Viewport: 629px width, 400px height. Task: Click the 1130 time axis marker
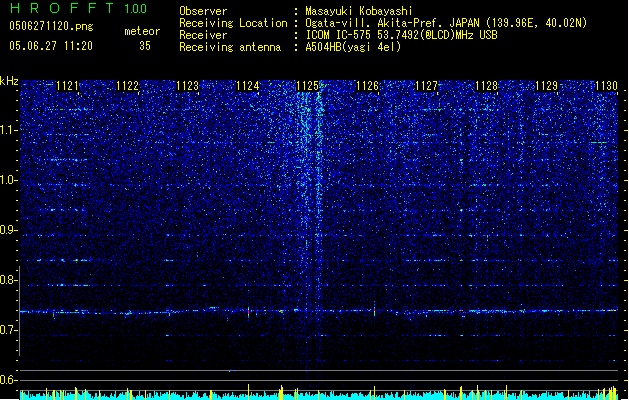pos(606,86)
